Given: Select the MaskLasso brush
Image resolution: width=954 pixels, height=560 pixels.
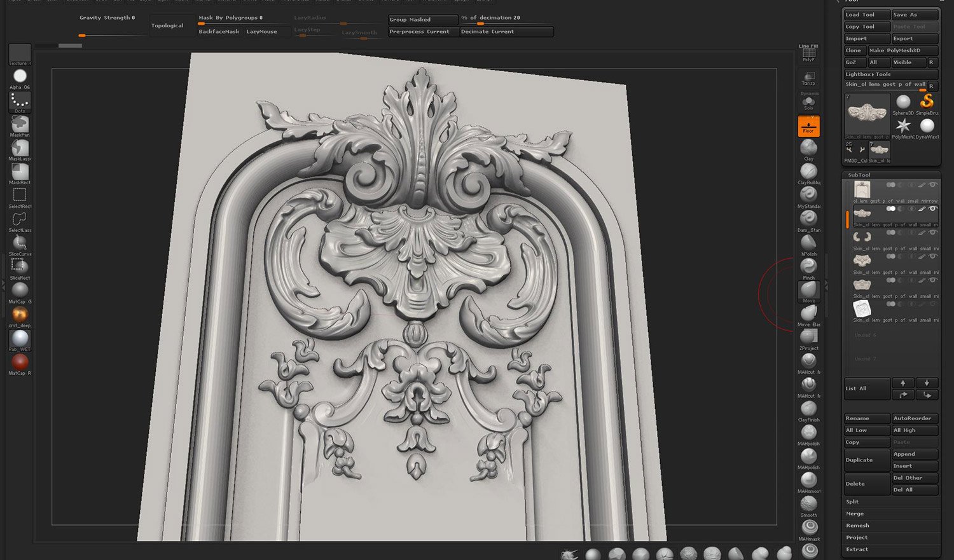Looking at the screenshot, I should coord(20,149).
